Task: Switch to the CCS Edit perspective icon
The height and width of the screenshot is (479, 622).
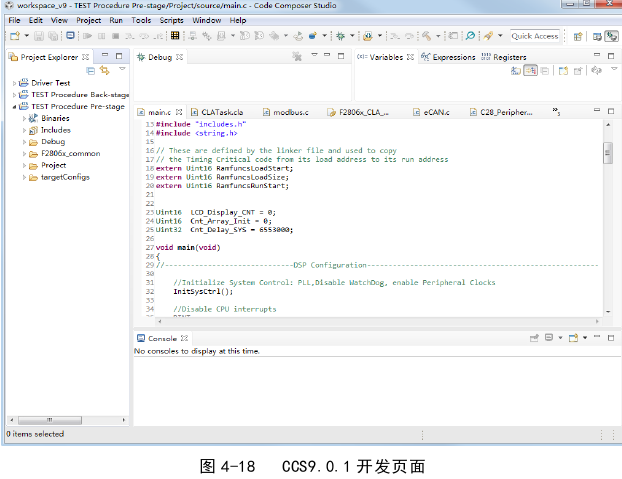Action: point(597,36)
